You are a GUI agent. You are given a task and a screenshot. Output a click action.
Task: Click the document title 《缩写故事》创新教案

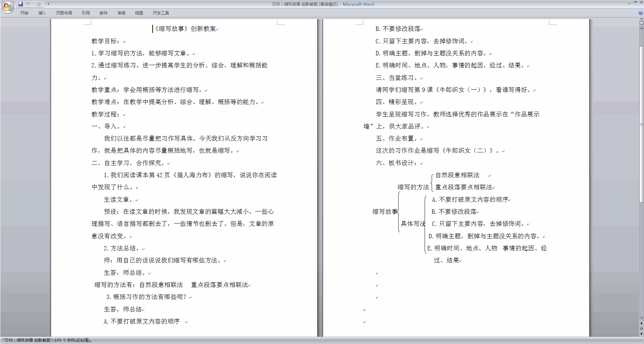coord(185,29)
